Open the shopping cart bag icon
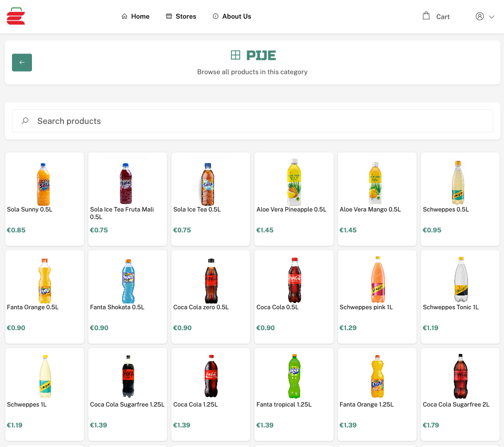The height and width of the screenshot is (447, 504). 426,16
